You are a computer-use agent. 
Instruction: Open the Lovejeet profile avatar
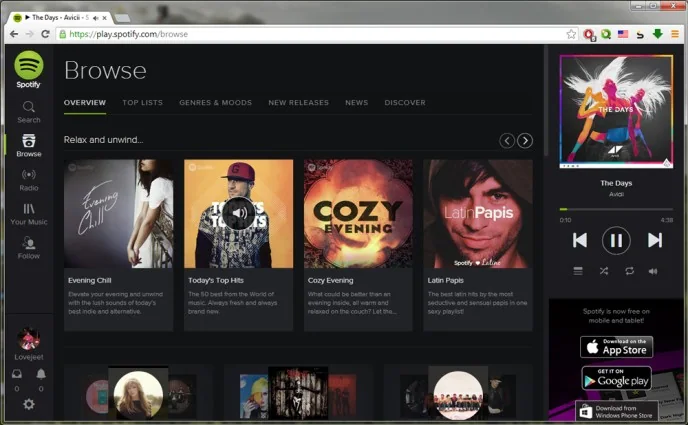pyautogui.click(x=29, y=339)
